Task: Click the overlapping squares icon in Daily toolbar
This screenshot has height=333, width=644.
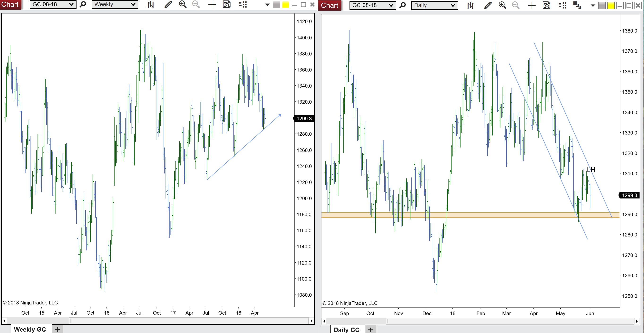Action: point(577,5)
